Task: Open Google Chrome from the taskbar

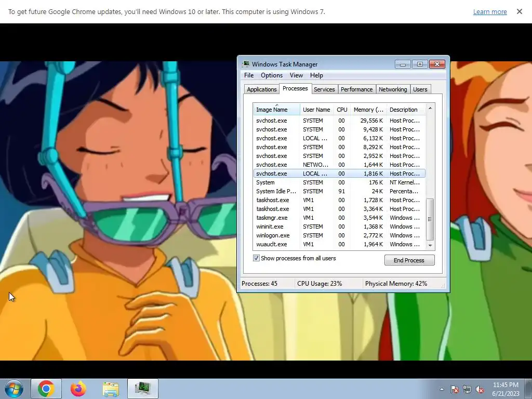Action: (46, 389)
